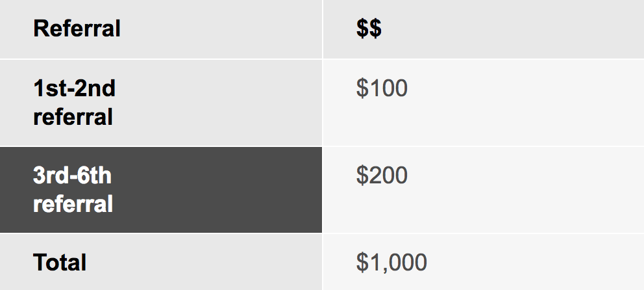Click the word "3rd-6th" in dark cell
Viewport: 644px width, 290px height.
click(72, 175)
